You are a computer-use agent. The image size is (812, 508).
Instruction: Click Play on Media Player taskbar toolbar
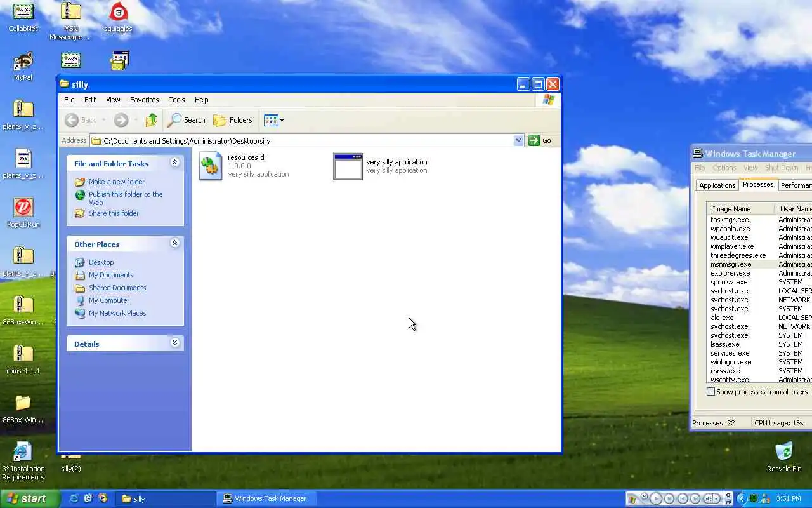(x=656, y=498)
